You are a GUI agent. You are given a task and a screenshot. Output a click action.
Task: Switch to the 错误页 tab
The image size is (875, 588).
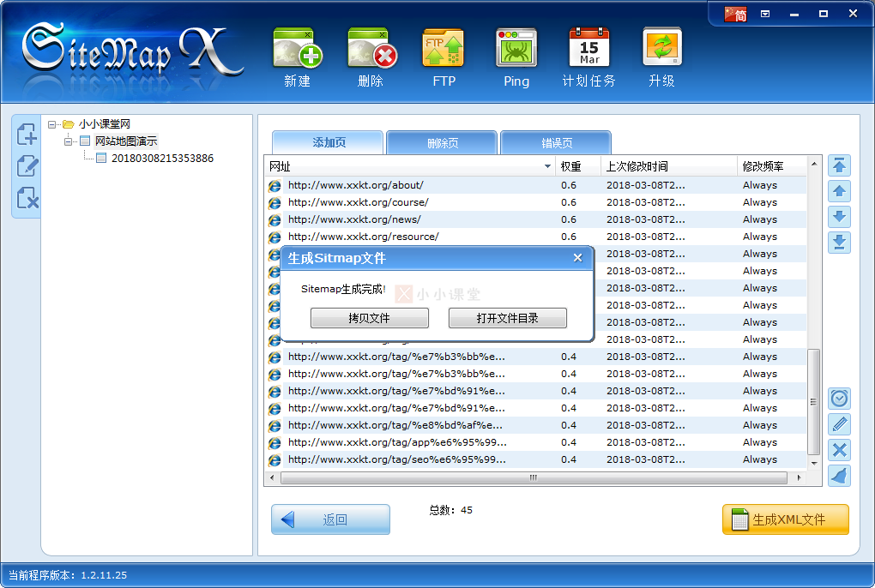coord(556,142)
